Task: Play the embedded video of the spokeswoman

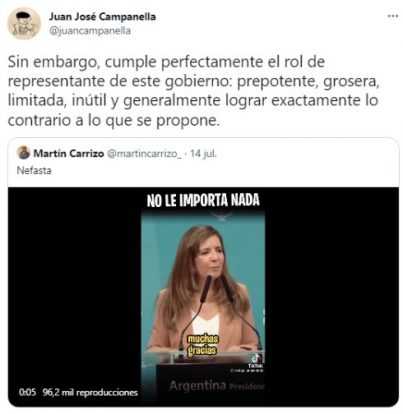Action: (203, 297)
